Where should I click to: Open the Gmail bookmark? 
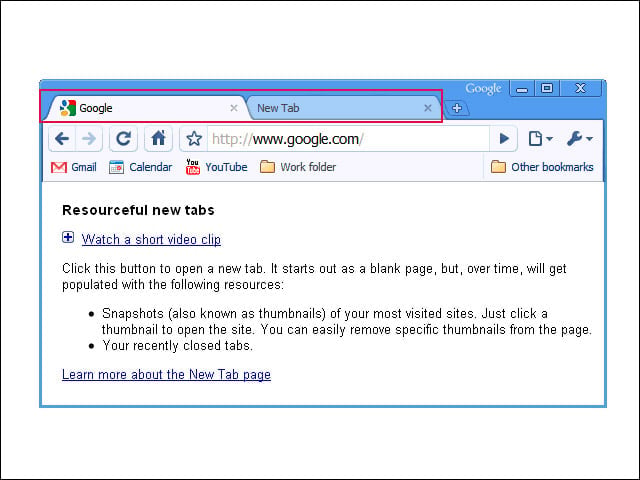(74, 167)
